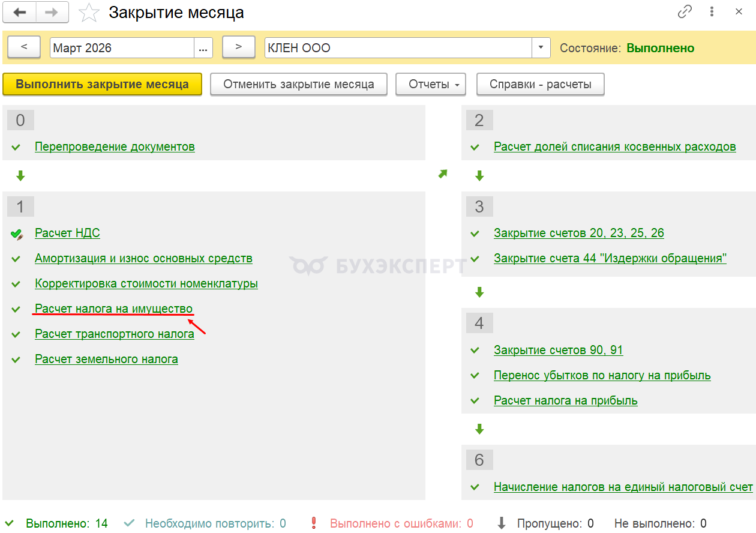Expand the organization dropdown list

(x=541, y=48)
